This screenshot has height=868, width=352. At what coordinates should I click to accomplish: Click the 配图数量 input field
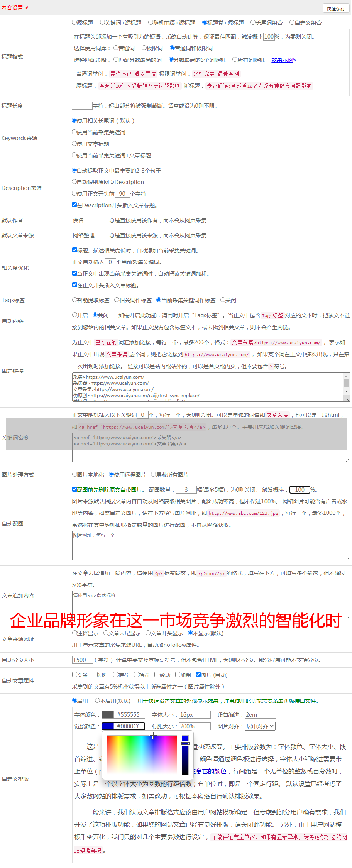pos(186,490)
